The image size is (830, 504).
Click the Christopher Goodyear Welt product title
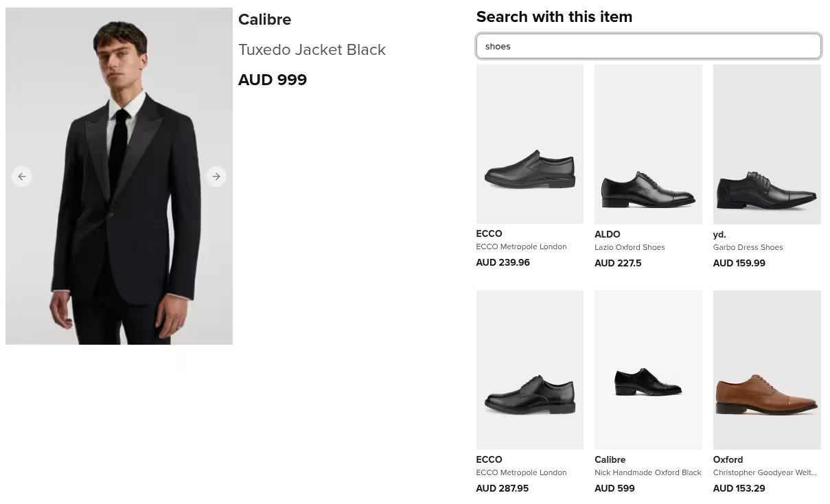click(x=765, y=472)
